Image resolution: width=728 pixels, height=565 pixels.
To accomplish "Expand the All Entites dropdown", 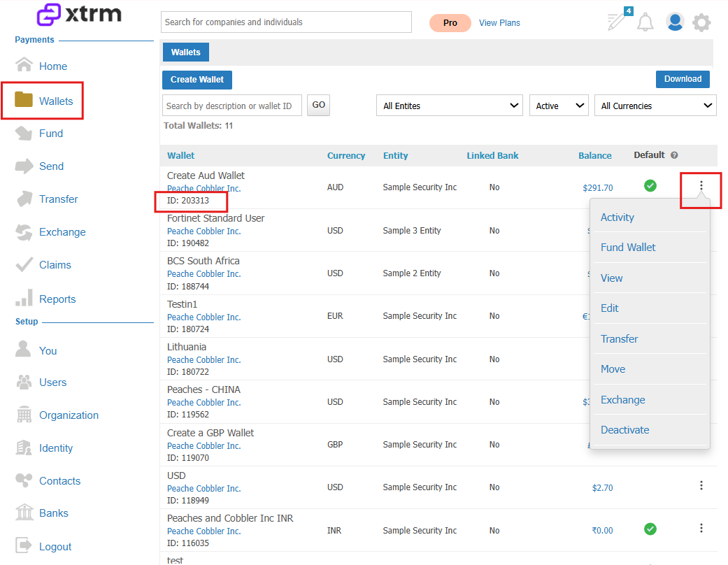I will (450, 106).
